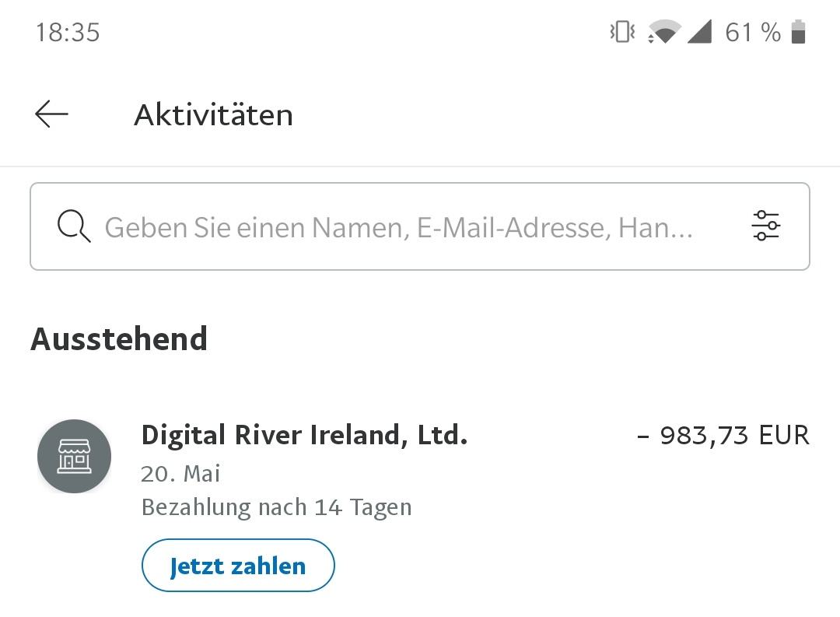Tap the Aktivitäten page title

213,114
